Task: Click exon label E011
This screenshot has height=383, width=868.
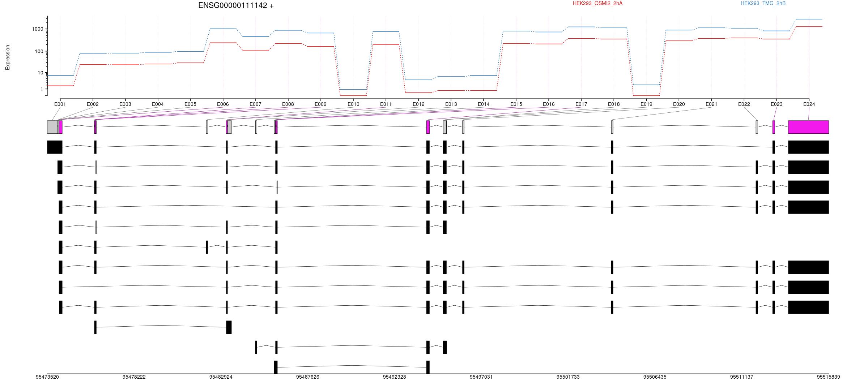Action: click(386, 104)
